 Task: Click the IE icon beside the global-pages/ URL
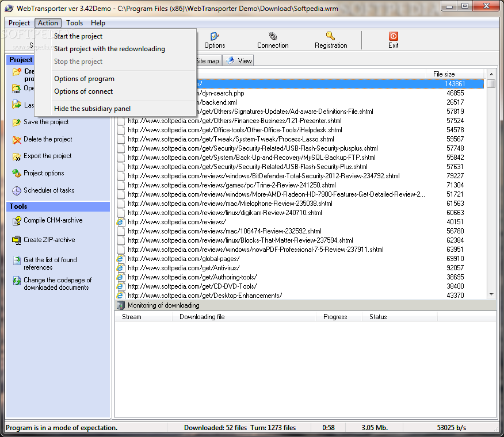pyautogui.click(x=120, y=259)
